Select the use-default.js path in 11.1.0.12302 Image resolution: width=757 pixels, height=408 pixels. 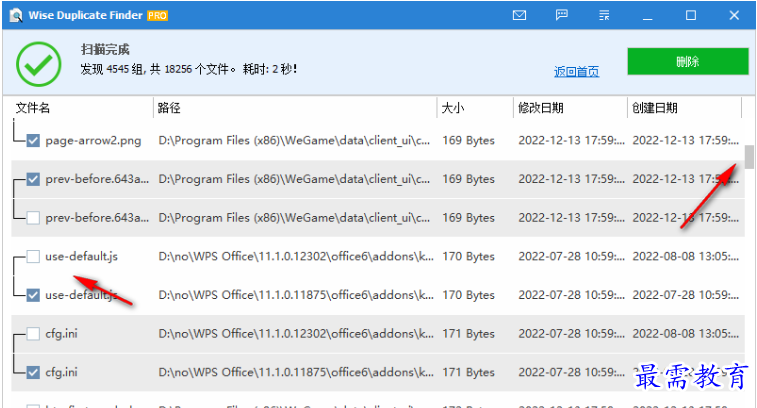point(296,256)
